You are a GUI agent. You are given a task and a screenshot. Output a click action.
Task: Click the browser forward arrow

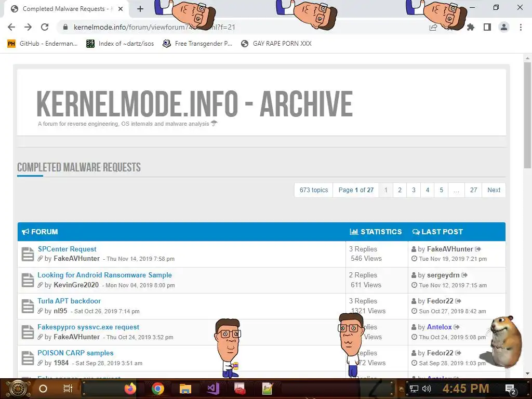(28, 27)
